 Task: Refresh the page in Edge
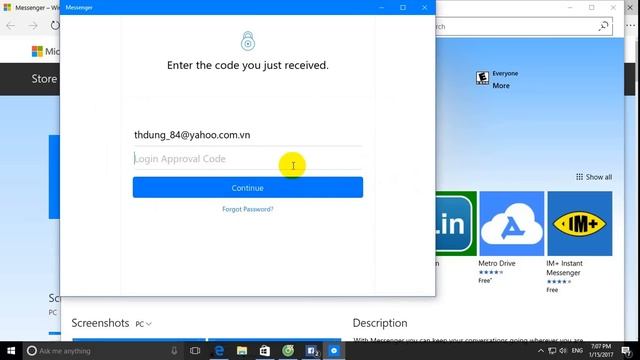pyautogui.click(x=55, y=26)
